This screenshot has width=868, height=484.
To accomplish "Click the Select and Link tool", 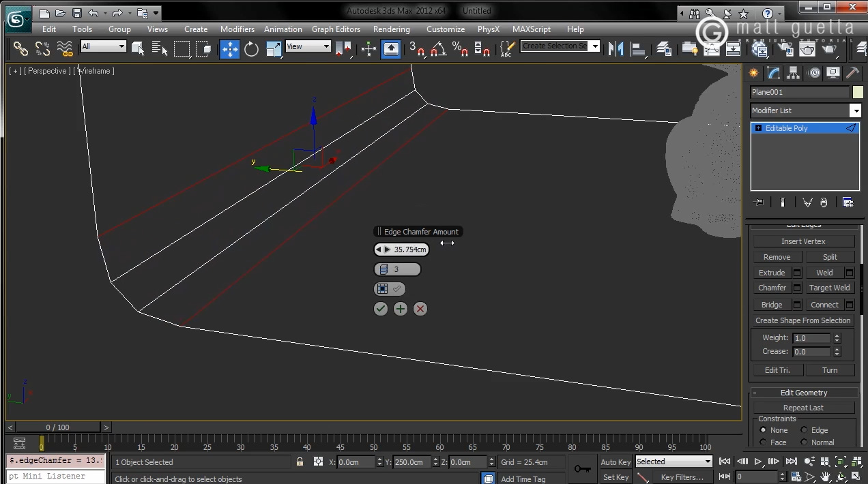I will point(20,48).
